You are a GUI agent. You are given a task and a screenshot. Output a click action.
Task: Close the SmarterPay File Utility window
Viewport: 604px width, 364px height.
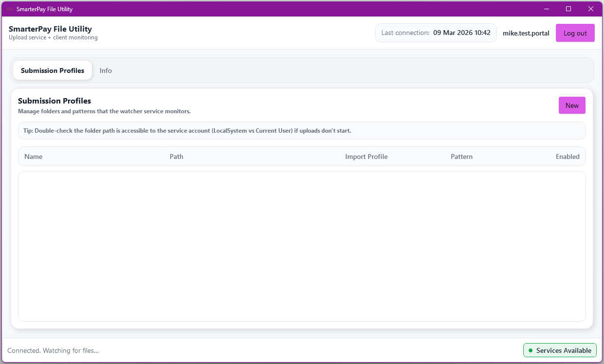tap(591, 9)
